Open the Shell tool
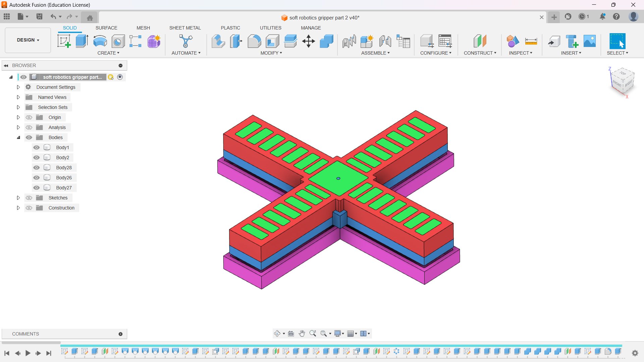644x362 pixels. click(x=272, y=41)
